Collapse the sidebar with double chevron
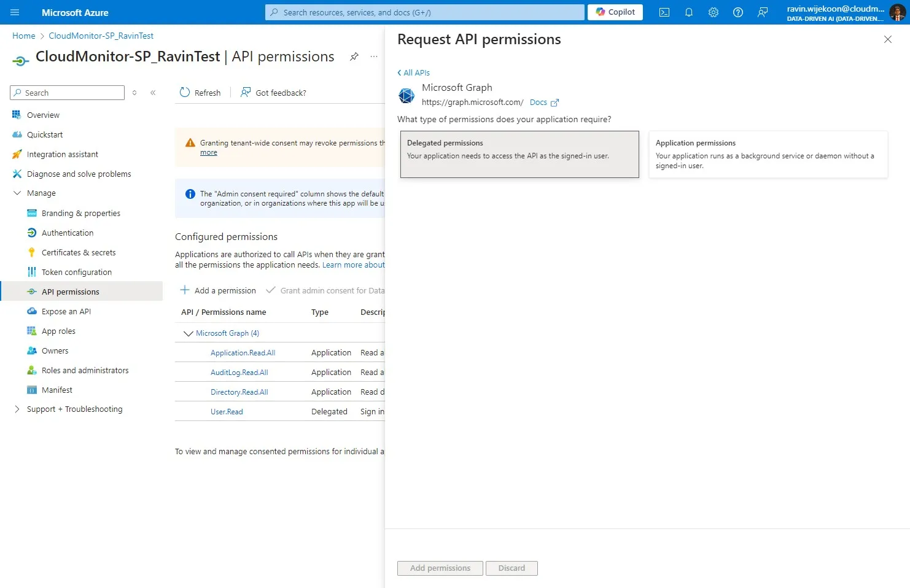Viewport: 910px width, 588px height. coord(153,93)
